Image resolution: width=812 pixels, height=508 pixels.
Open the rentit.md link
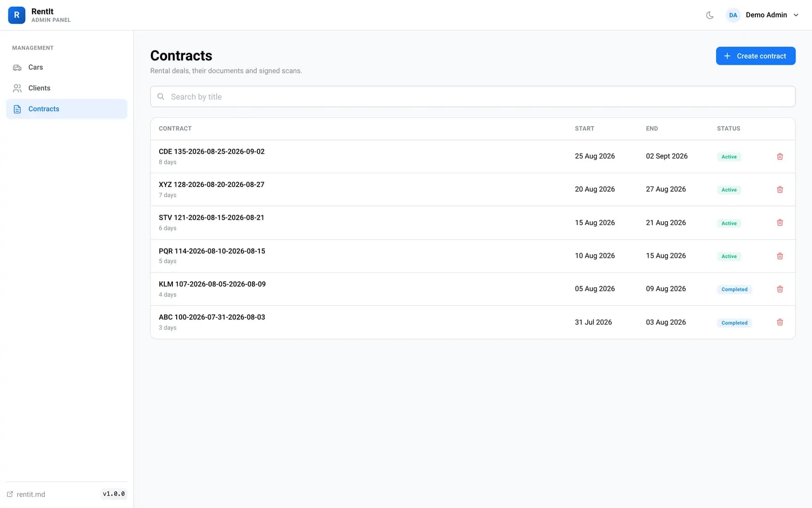click(x=31, y=494)
